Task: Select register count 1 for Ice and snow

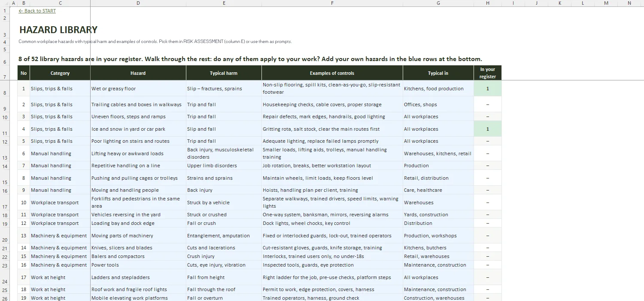Action: (x=488, y=129)
